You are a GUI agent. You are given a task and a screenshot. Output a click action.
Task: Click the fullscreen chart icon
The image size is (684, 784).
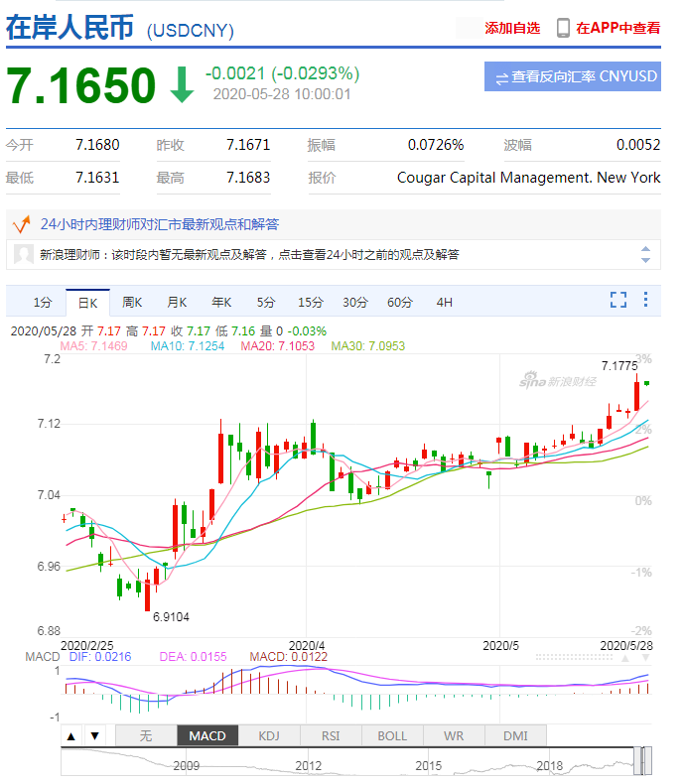click(618, 300)
